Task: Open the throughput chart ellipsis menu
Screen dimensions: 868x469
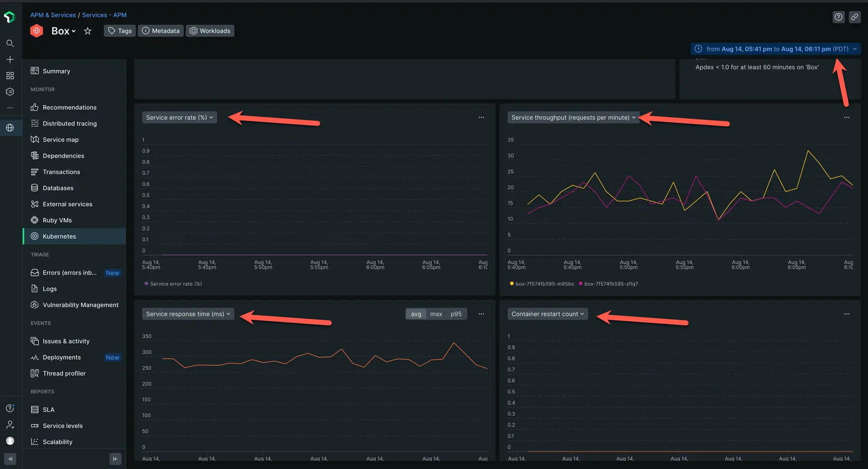Action: pos(846,117)
